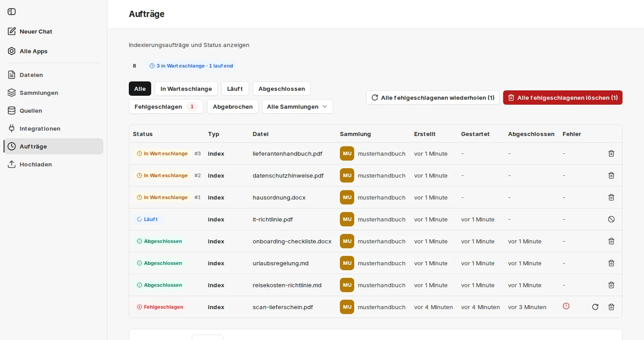
Task: Filter jobs by Abgebrochen
Action: 233,106
